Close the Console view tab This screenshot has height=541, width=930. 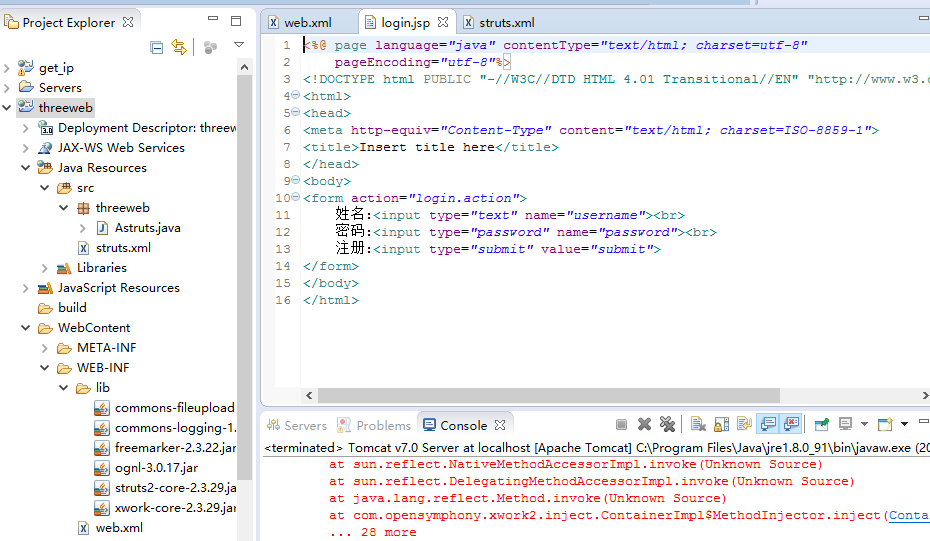500,425
